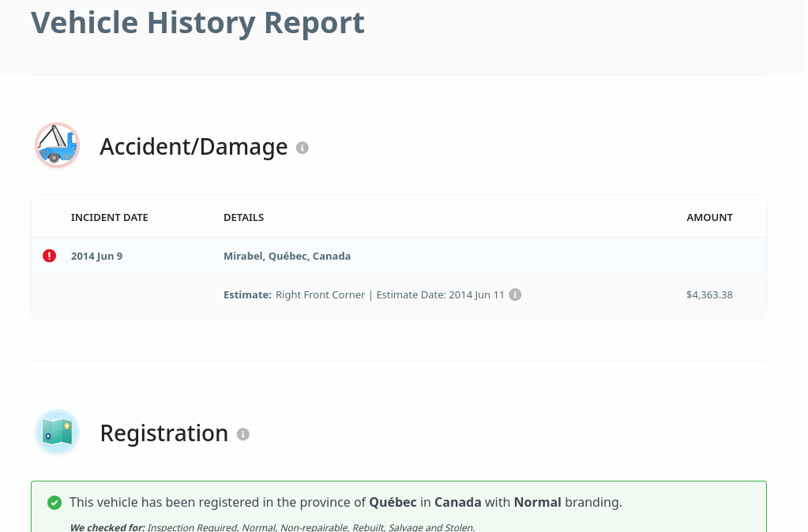Click the Accident/Damage section heading
Screen dimensions: 808x532
(194, 147)
